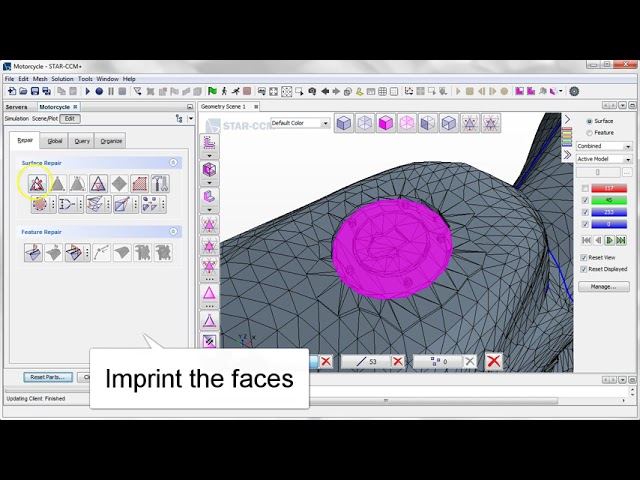Select the third feature repair tool
The width and height of the screenshot is (640, 480).
(73, 253)
